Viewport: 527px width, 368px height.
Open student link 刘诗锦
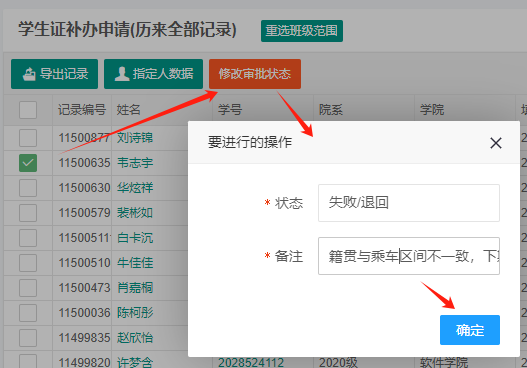pyautogui.click(x=135, y=138)
